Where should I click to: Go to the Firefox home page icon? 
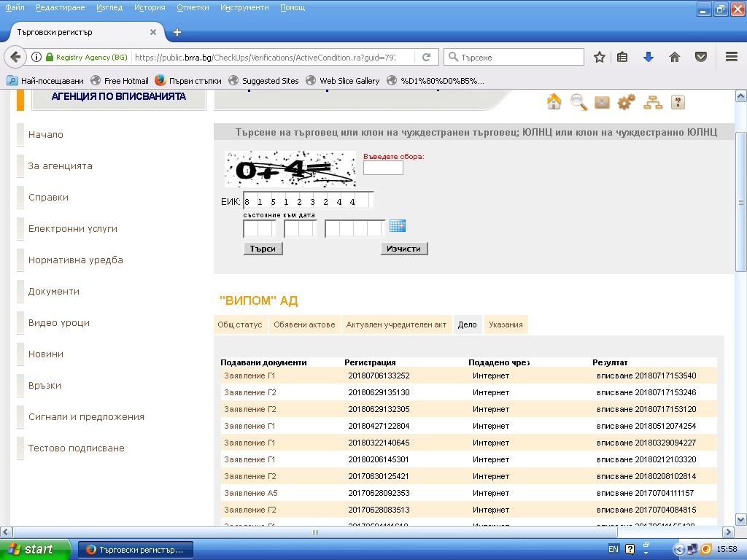(x=675, y=57)
